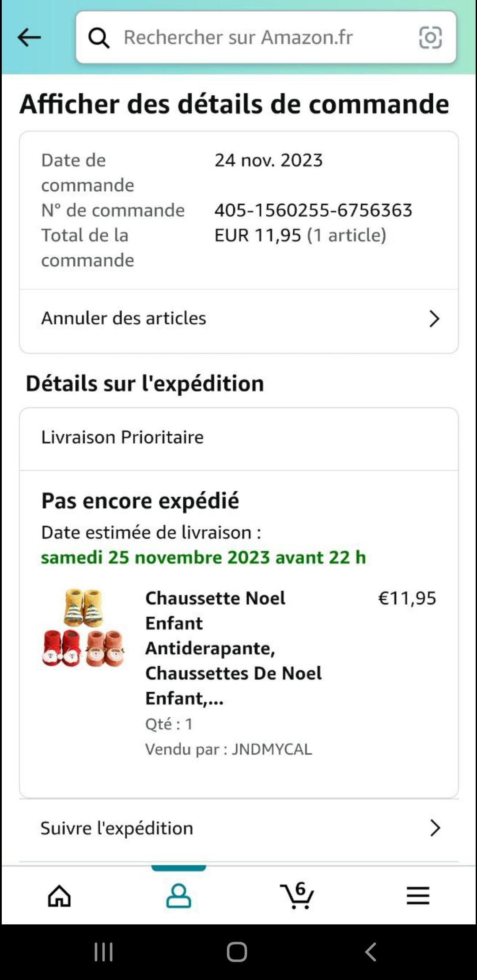Expand the Annuler des articles chevron
Screen dimensions: 477x980
click(434, 319)
